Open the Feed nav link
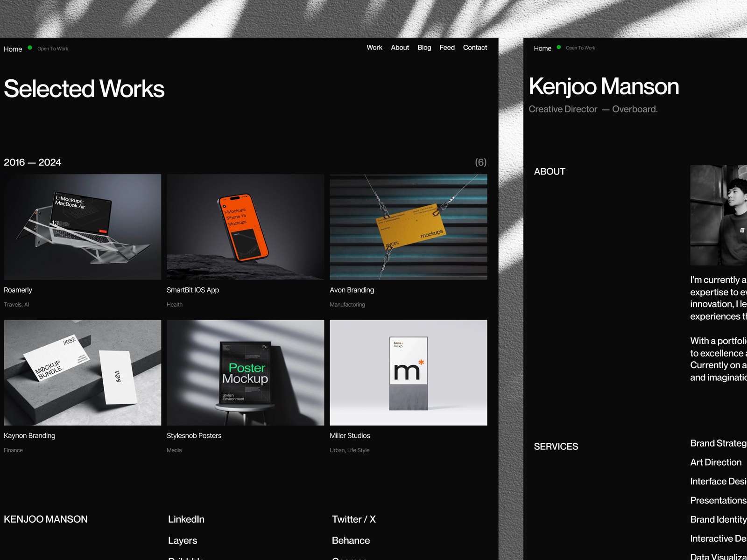 (x=447, y=48)
